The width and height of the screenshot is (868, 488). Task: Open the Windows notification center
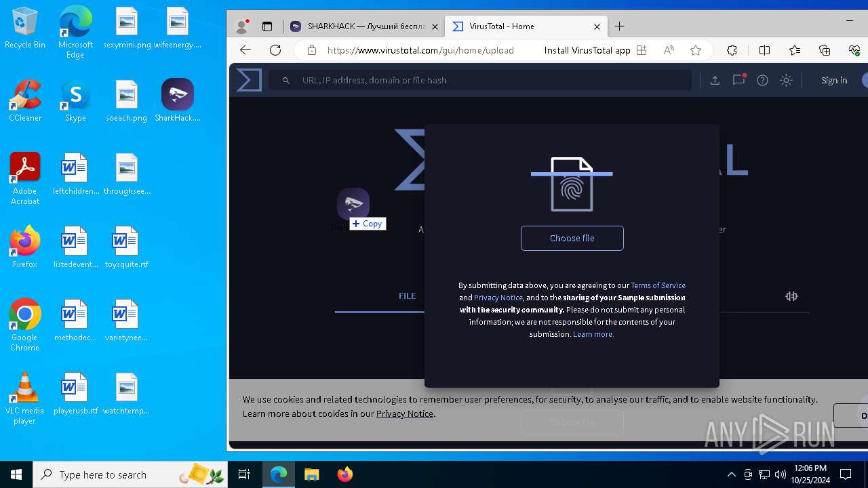(846, 474)
